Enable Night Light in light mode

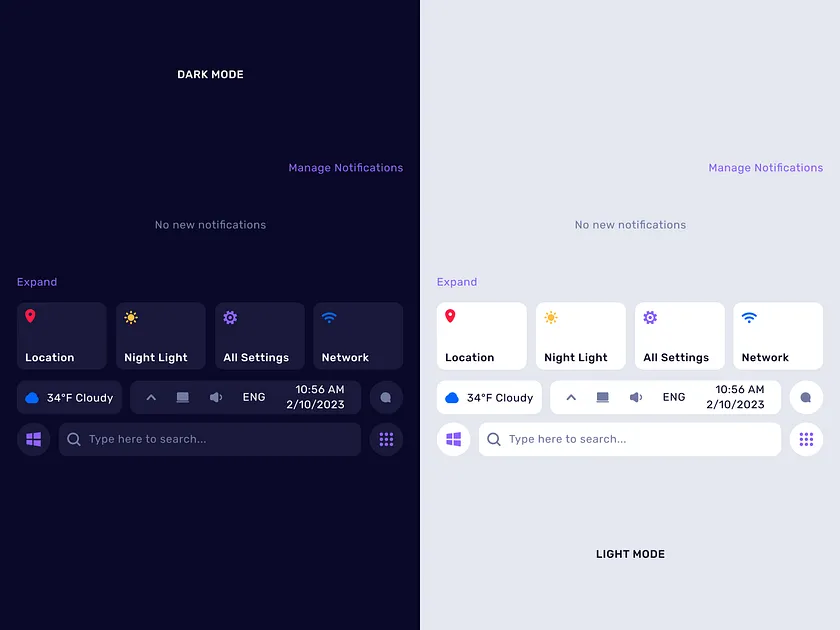pos(580,335)
